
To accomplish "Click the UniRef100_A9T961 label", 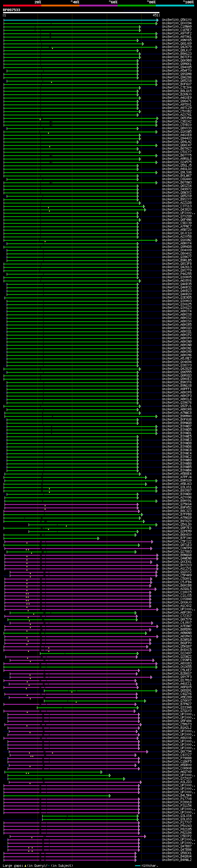I will (176, 37).
